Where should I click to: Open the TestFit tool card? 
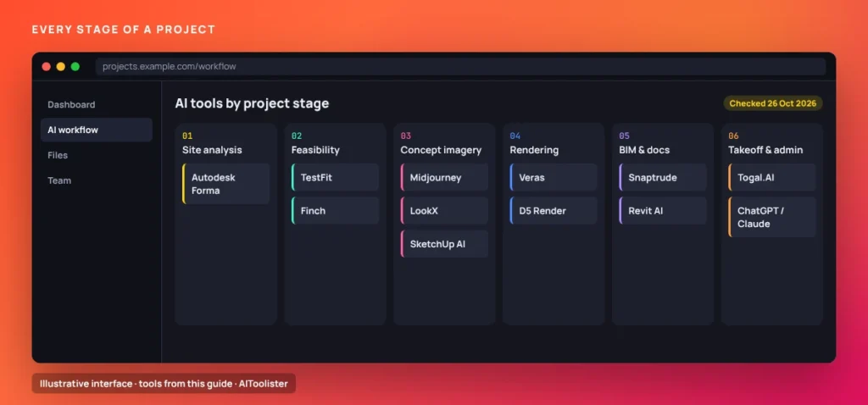335,177
